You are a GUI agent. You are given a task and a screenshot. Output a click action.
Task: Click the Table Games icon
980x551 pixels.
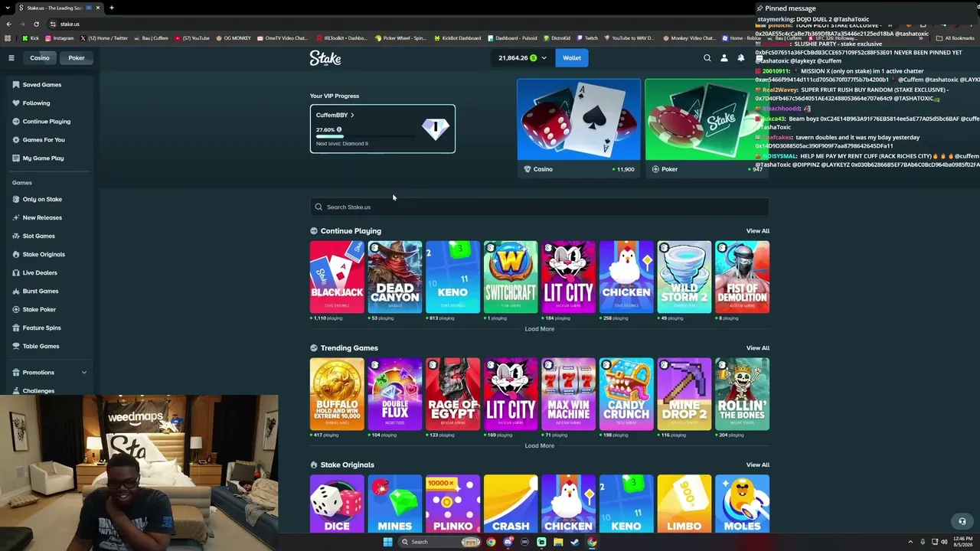pos(16,347)
